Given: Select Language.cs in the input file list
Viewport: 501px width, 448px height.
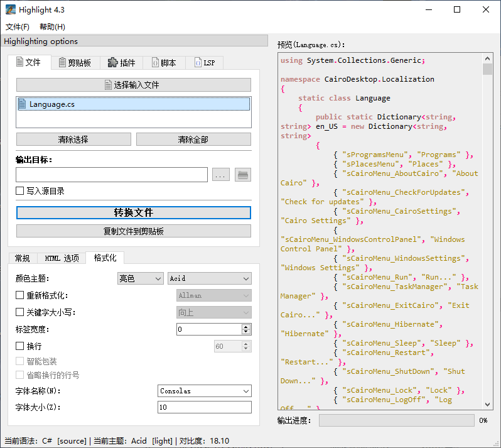Looking at the screenshot, I should [134, 104].
